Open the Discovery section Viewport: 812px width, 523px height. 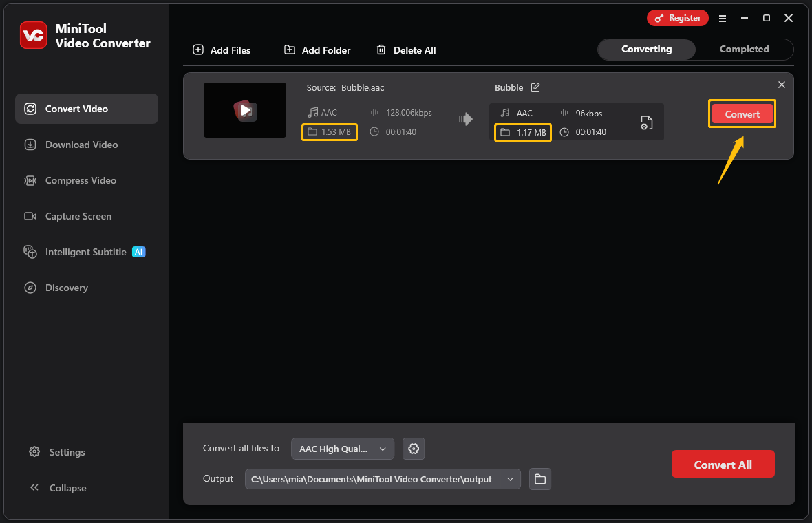[87, 288]
